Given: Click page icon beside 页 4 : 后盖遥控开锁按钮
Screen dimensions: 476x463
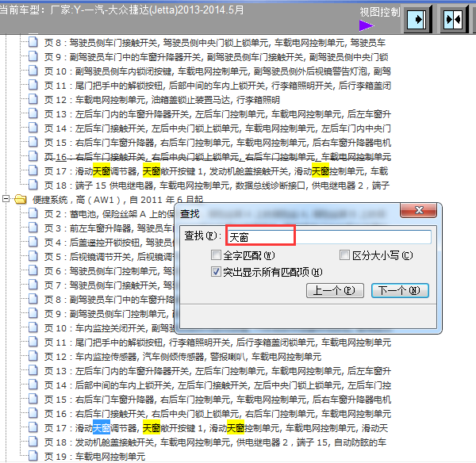Looking at the screenshot, I should [x=33, y=242].
